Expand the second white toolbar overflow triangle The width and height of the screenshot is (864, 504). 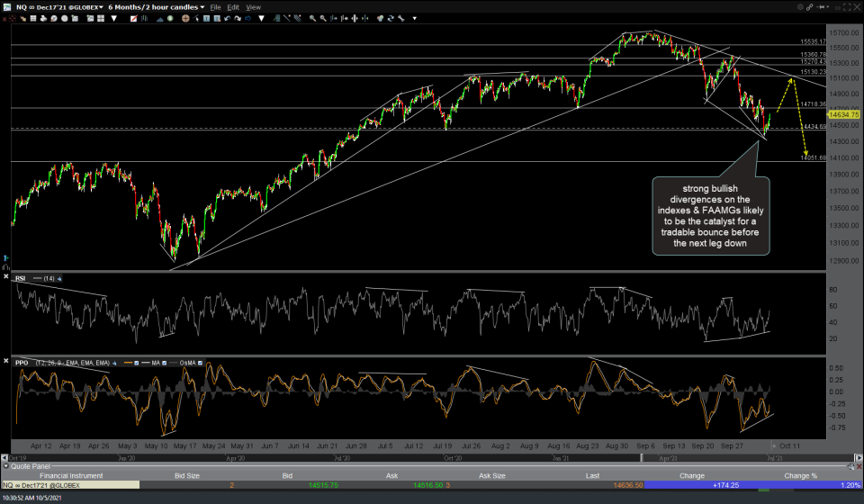pyautogui.click(x=261, y=18)
